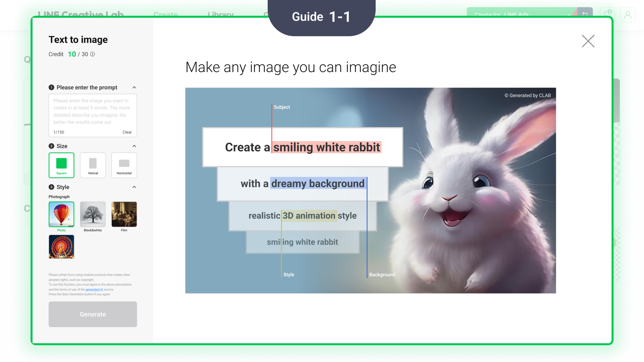This screenshot has width=644, height=362.
Task: Open the Create tab
Action: (x=165, y=14)
